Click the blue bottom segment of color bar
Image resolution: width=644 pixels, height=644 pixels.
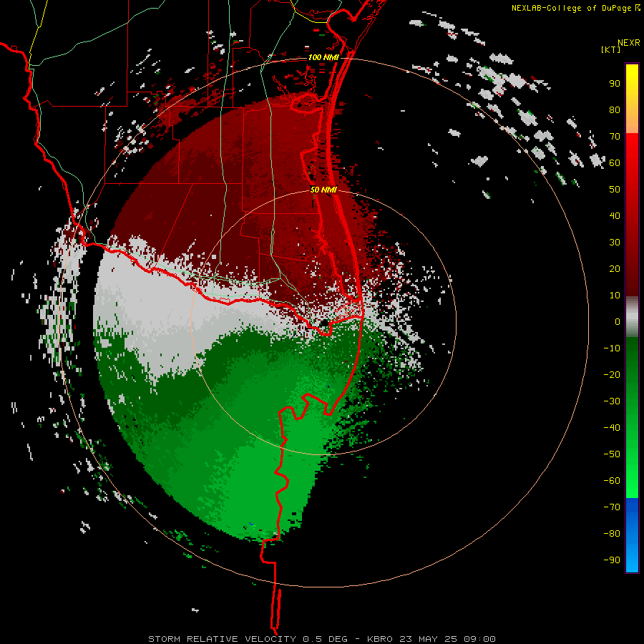(x=632, y=535)
